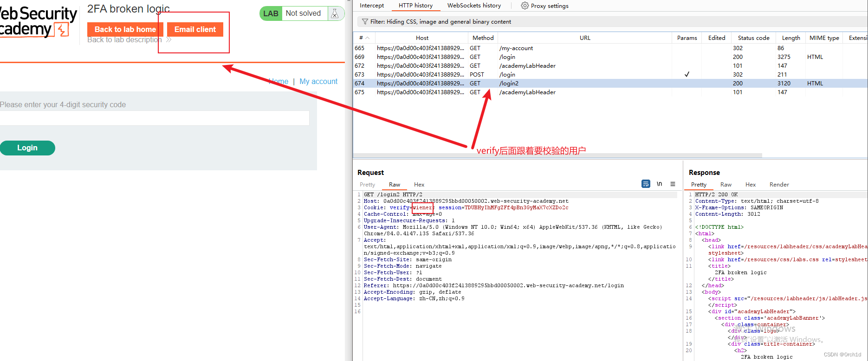This screenshot has width=868, height=361.
Task: Open the Proxy settings gear icon
Action: 525,6
